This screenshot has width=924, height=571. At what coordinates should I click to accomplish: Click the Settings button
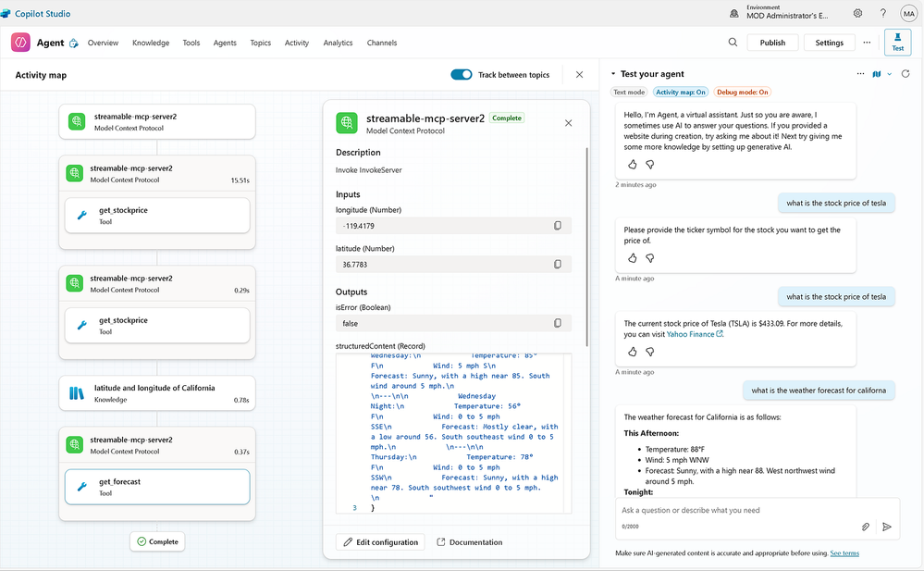pos(829,43)
